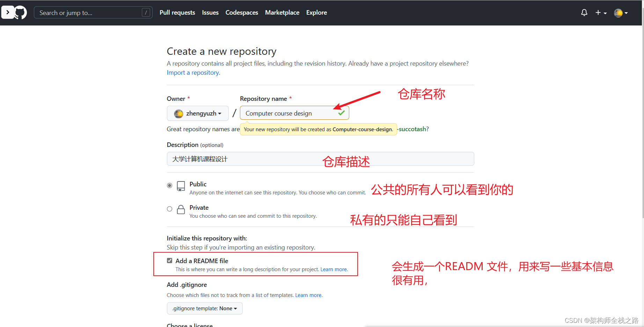The height and width of the screenshot is (327, 644).
Task: Click the Private repository lock icon
Action: coord(181,209)
